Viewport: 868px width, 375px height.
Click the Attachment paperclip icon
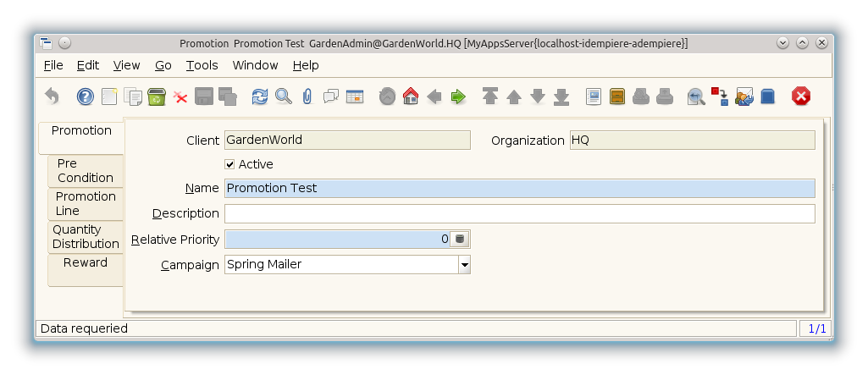click(307, 97)
